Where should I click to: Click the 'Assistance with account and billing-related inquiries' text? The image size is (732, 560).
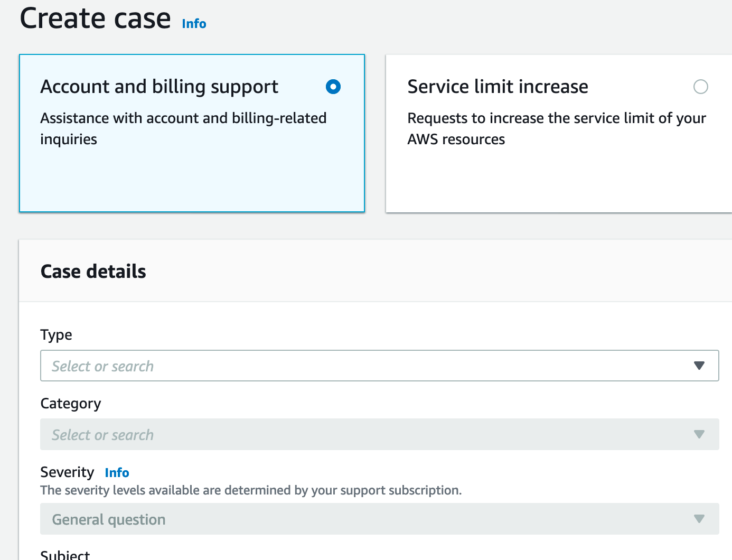pos(183,128)
